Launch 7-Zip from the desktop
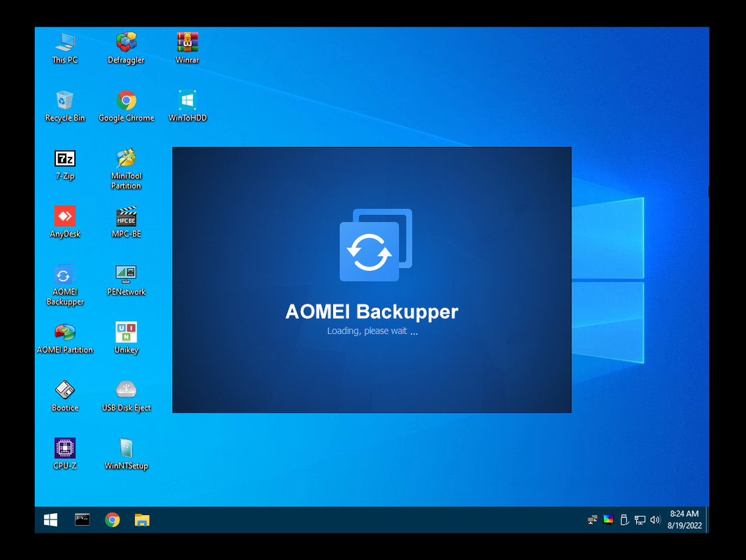 click(x=64, y=164)
